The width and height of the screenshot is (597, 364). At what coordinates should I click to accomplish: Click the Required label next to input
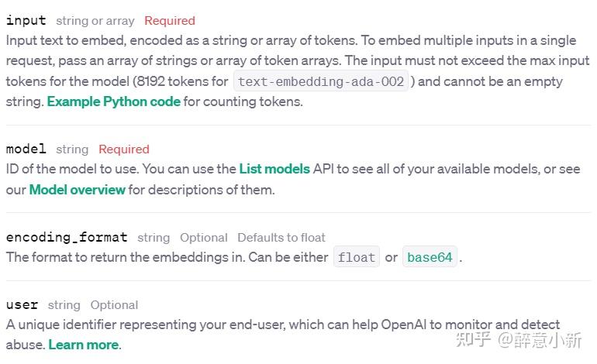170,21
